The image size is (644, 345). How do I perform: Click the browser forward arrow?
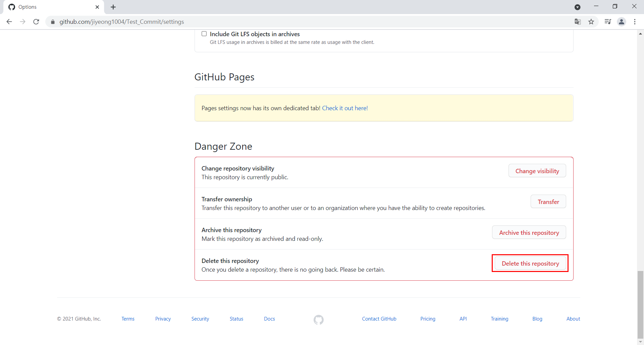(22, 22)
